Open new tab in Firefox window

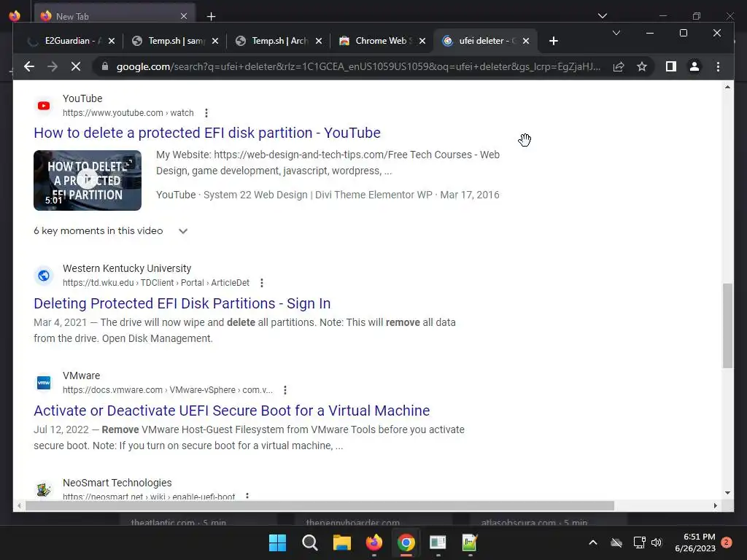tap(211, 17)
